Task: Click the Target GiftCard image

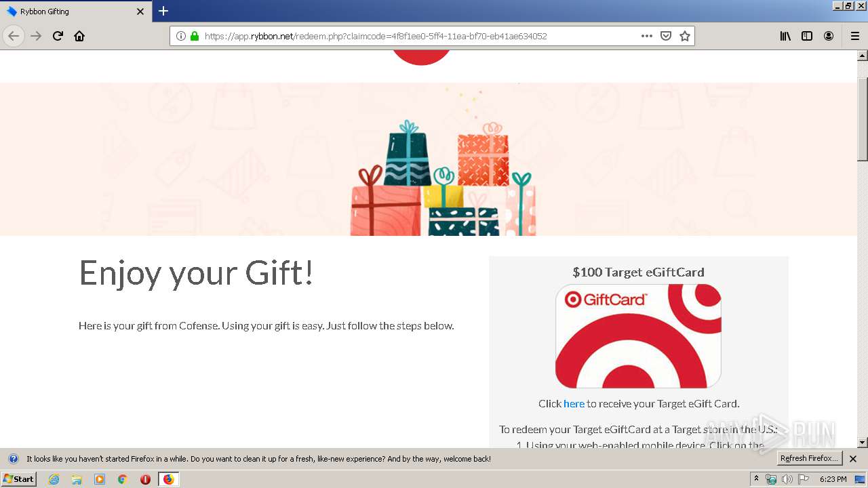Action: [x=638, y=336]
